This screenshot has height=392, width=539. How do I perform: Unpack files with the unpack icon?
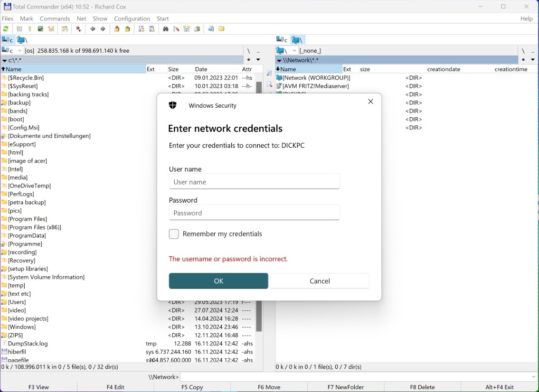tap(127, 28)
